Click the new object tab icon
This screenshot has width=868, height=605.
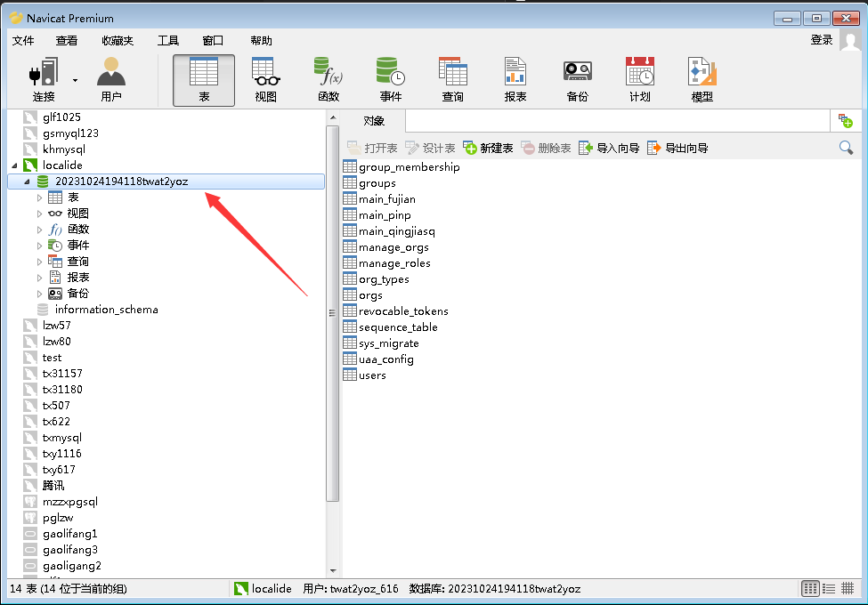[x=846, y=121]
